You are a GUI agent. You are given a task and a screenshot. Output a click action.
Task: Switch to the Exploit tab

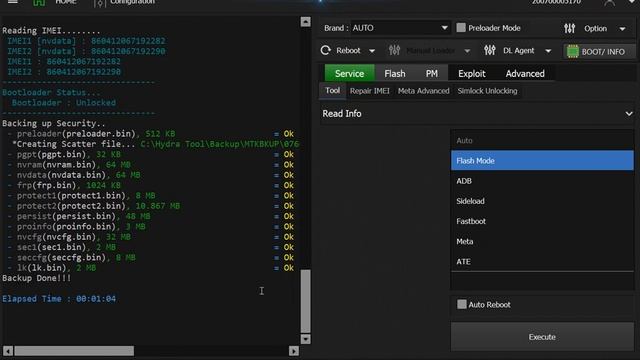[471, 73]
